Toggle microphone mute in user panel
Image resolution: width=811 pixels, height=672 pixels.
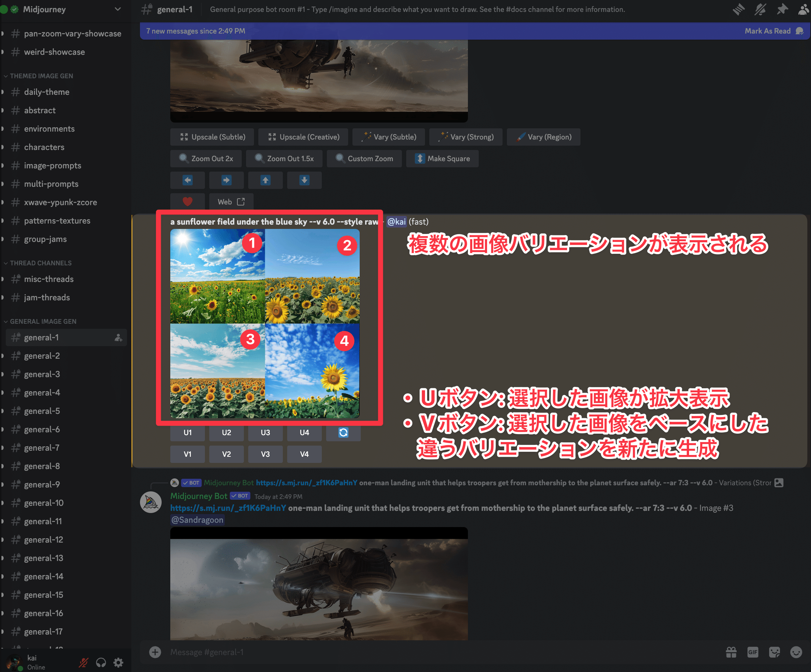[x=83, y=662]
